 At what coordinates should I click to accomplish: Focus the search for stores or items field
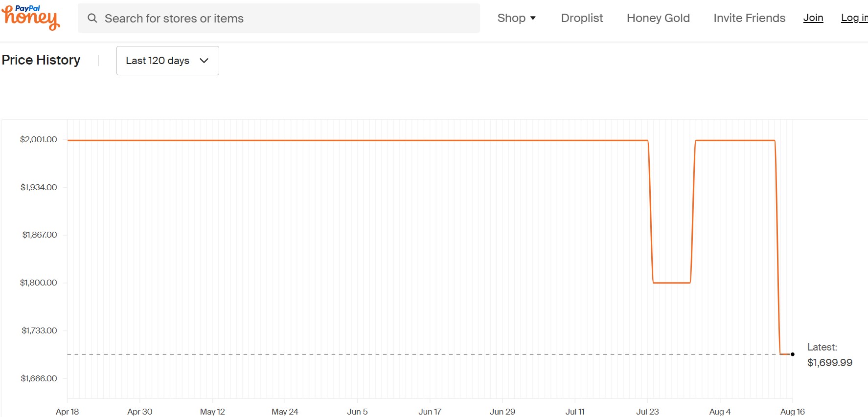pyautogui.click(x=279, y=18)
